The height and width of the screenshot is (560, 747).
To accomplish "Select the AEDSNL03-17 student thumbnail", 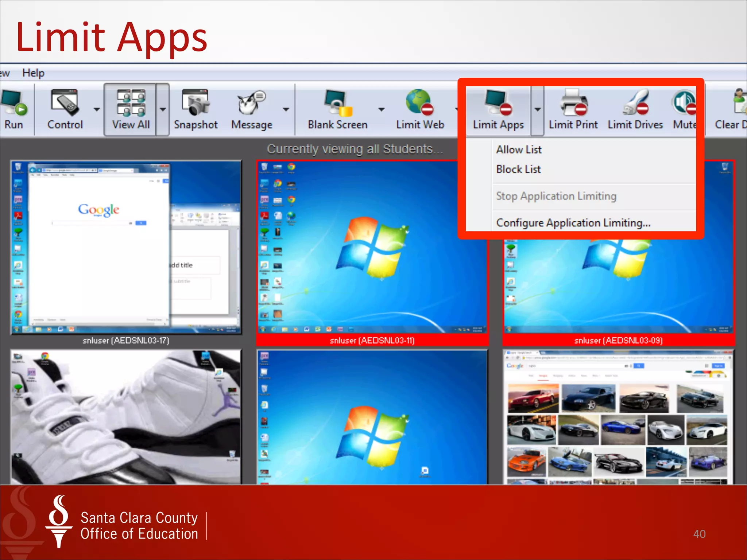I will point(126,247).
